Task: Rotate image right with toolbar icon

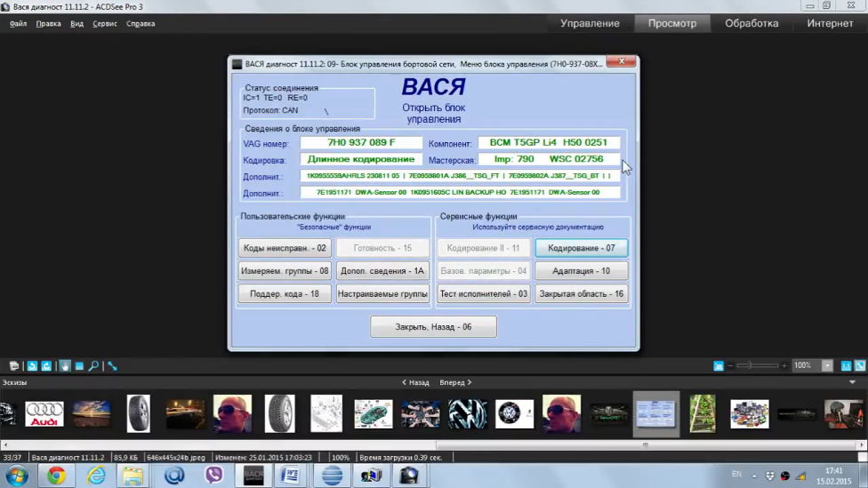Action: tap(46, 365)
